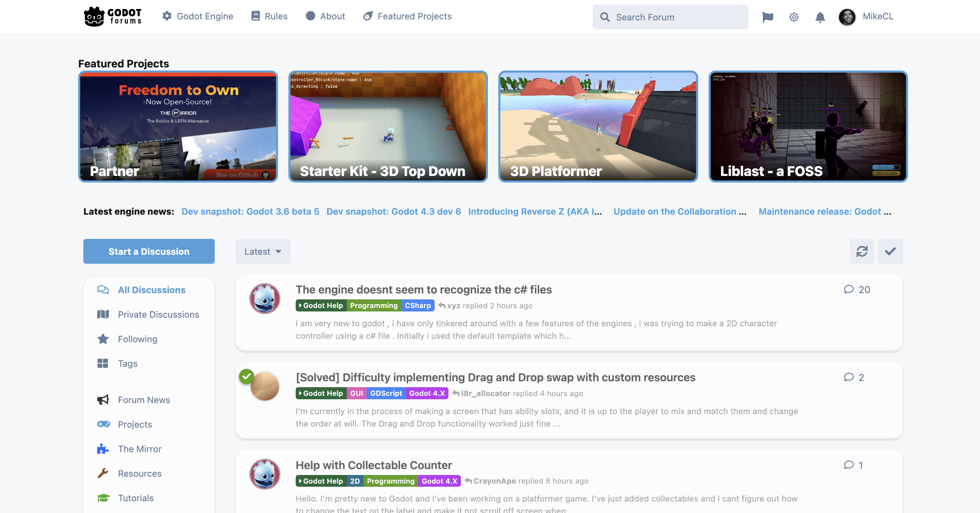Refresh discussion list with the refresh icon
The height and width of the screenshot is (513, 980).
coord(862,251)
